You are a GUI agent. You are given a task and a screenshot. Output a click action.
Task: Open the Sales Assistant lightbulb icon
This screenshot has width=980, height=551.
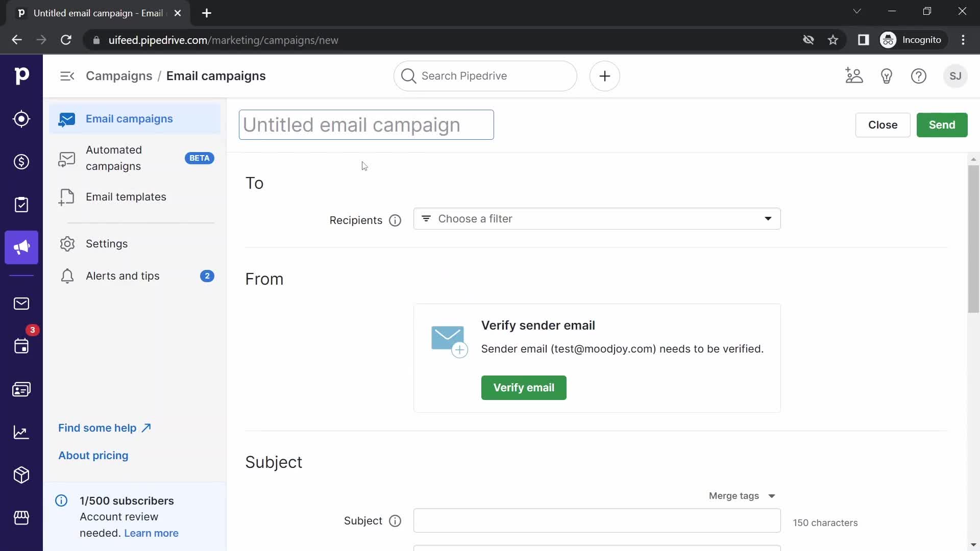tap(887, 76)
